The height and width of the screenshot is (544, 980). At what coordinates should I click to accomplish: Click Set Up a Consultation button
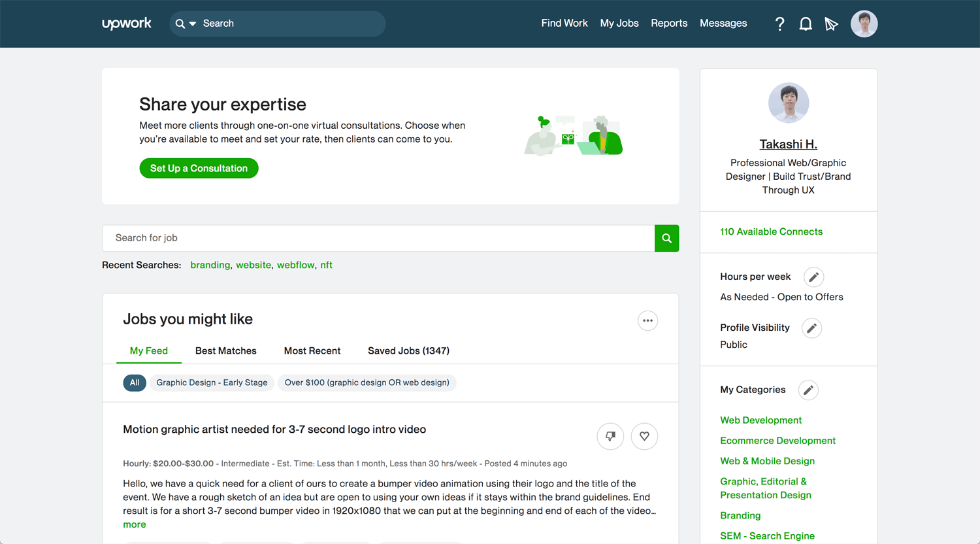pos(199,168)
